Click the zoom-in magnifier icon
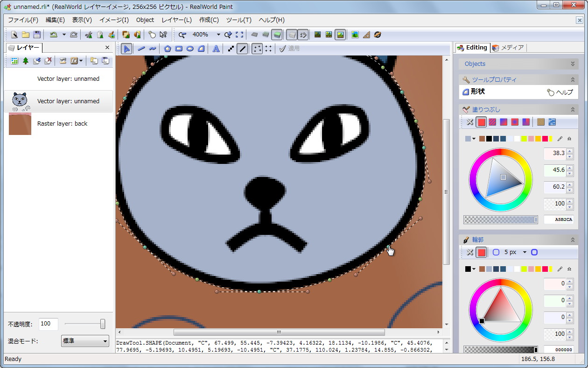This screenshot has width=588, height=368. (228, 35)
